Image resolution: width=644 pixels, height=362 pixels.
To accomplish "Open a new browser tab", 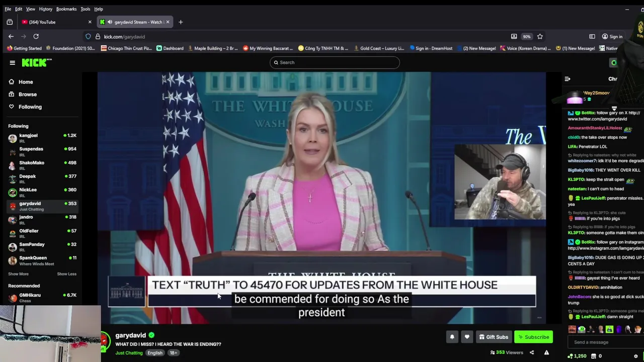I will 181,22.
